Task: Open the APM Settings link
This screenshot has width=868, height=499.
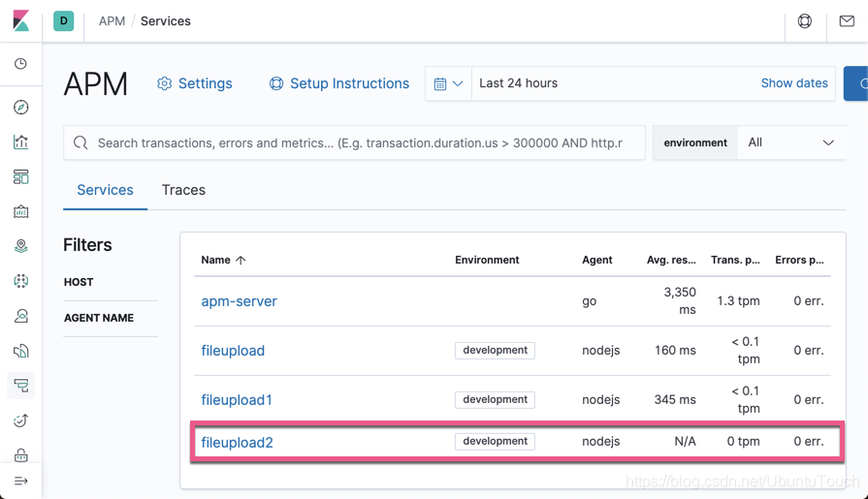Action: (195, 83)
